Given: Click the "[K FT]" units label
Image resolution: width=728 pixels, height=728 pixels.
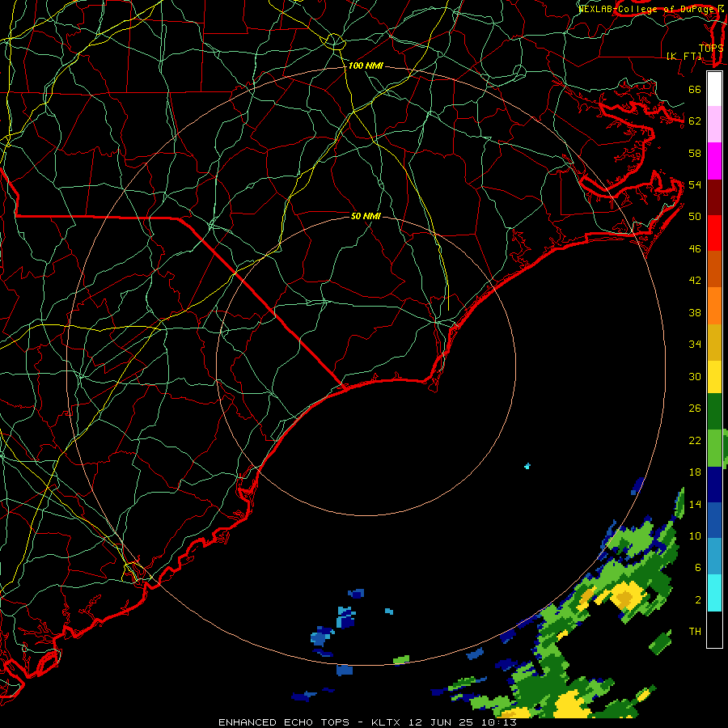Looking at the screenshot, I should click(x=684, y=56).
